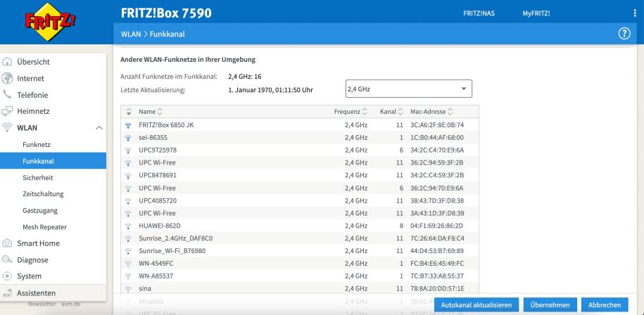Screen dimensions: 644x315
Task: Open FRITZ!NAS link in header
Action: tap(479, 13)
